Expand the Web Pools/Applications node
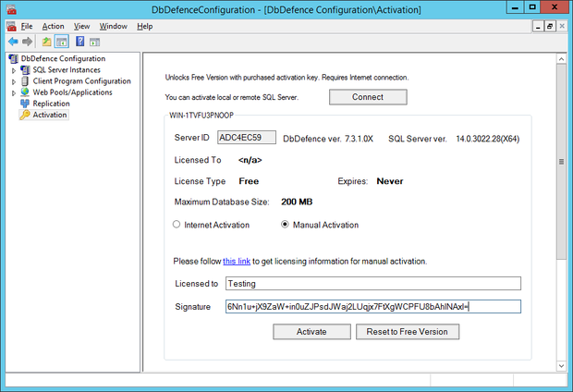 coord(13,92)
